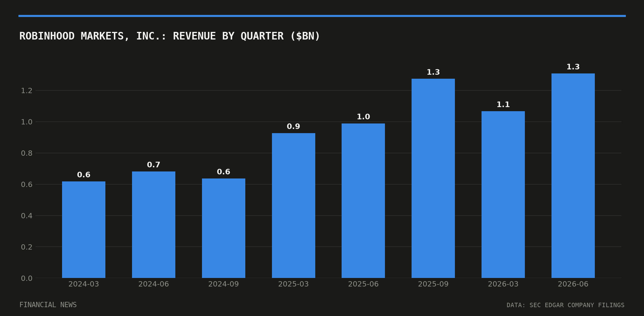Click the x-axis label 2024-03
Screen dimensions: 644x316
[x=84, y=284]
